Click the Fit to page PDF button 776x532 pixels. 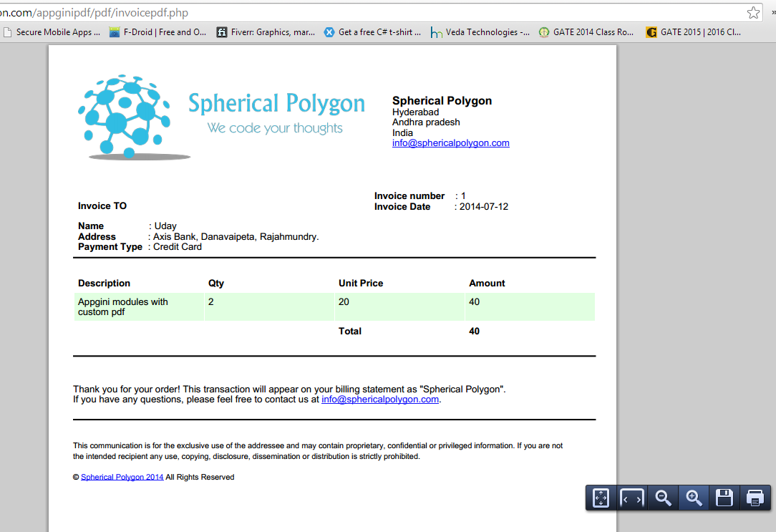tap(601, 498)
